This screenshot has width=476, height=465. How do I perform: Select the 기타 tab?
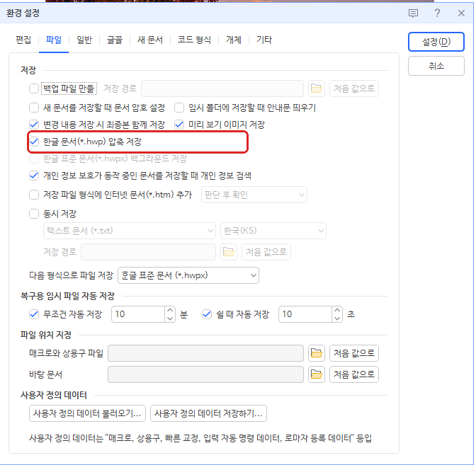coord(264,40)
